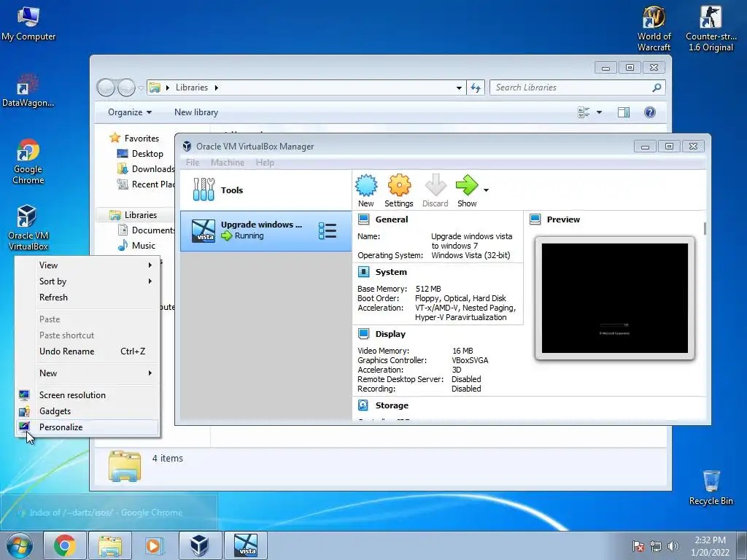Image resolution: width=747 pixels, height=560 pixels.
Task: Click the change view icon in Explorer
Action: point(584,112)
